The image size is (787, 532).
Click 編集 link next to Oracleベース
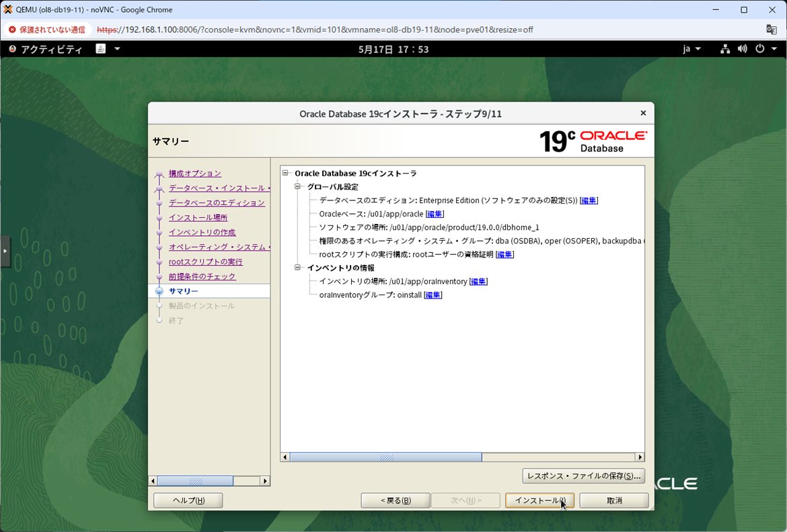[435, 214]
